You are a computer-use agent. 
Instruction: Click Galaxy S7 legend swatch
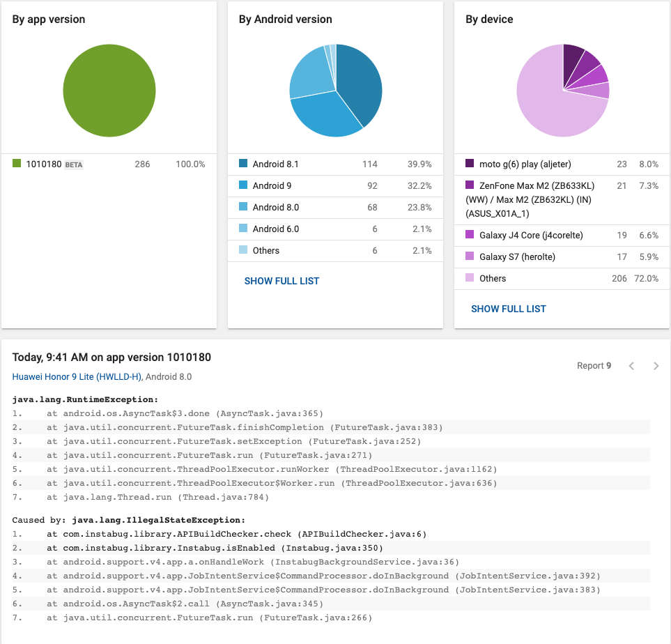pos(470,256)
